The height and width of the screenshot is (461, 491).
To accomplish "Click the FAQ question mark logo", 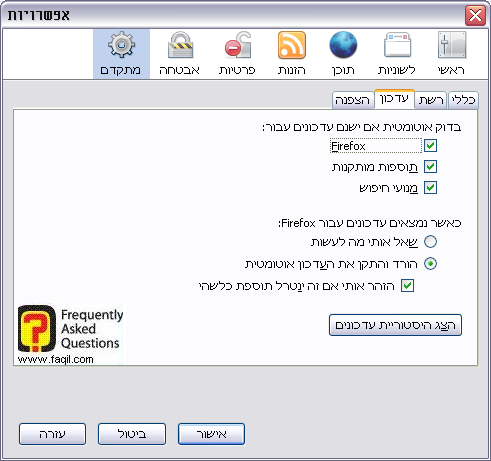I will coord(37,329).
